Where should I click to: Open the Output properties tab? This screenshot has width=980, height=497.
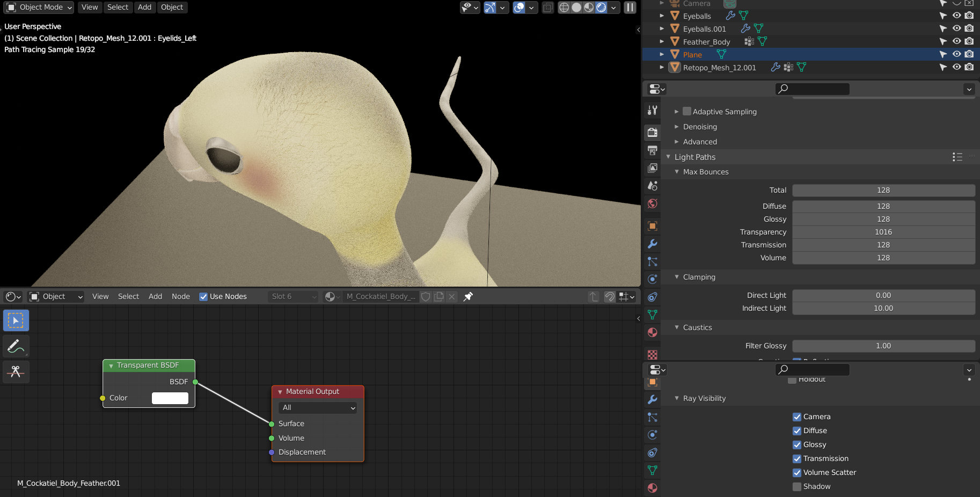coord(653,150)
